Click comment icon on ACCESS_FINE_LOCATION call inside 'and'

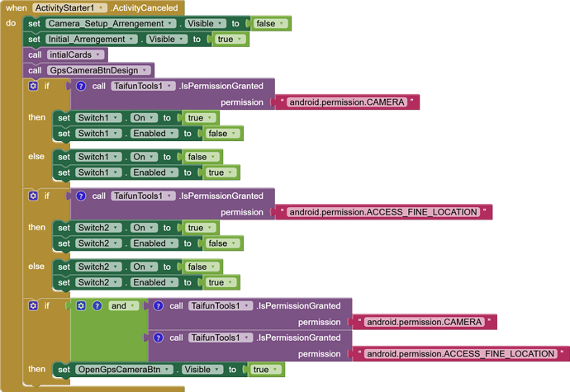[x=158, y=338]
